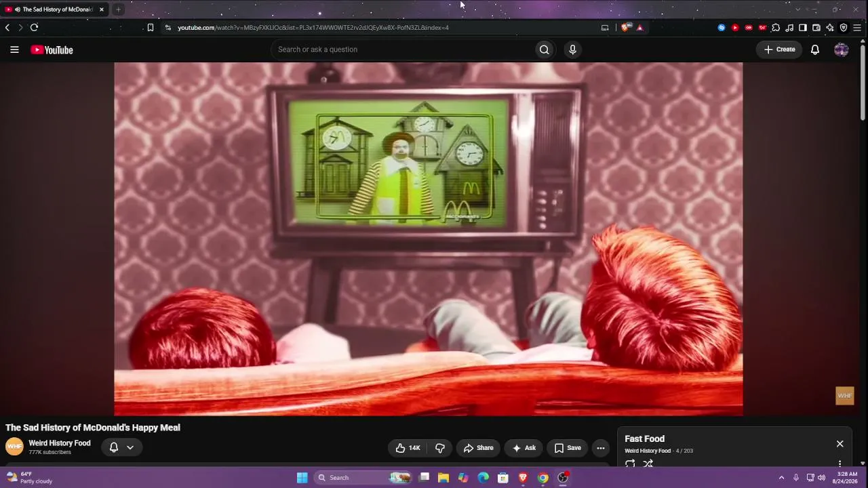View site information icon in address bar

[168, 28]
